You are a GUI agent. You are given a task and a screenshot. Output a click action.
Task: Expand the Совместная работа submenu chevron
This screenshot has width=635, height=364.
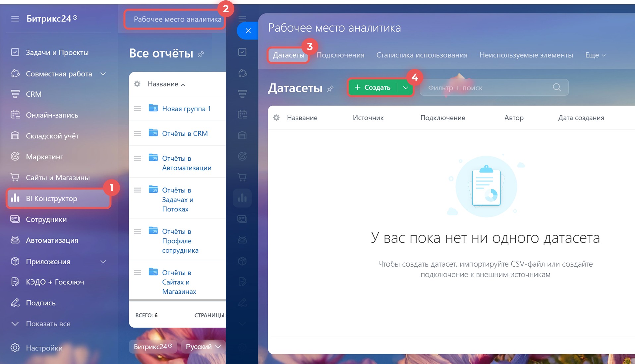click(x=103, y=74)
